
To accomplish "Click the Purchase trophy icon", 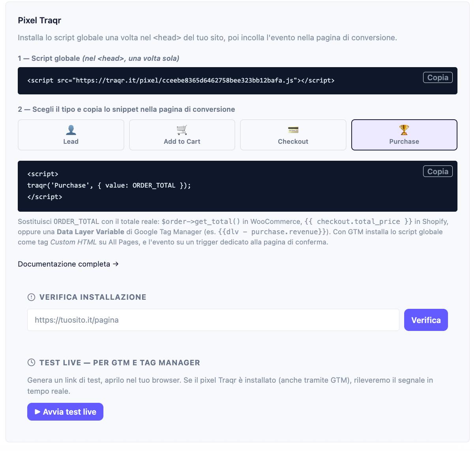I will (x=404, y=130).
